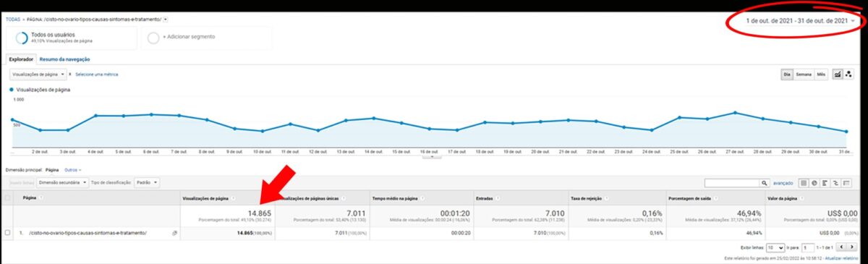
Task: Click Selecione uma métrica link
Action: (97, 74)
